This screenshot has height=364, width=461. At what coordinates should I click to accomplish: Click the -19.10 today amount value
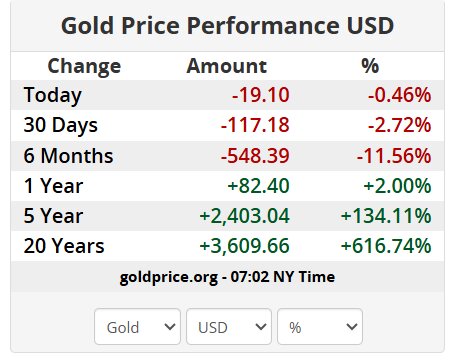pyautogui.click(x=261, y=95)
